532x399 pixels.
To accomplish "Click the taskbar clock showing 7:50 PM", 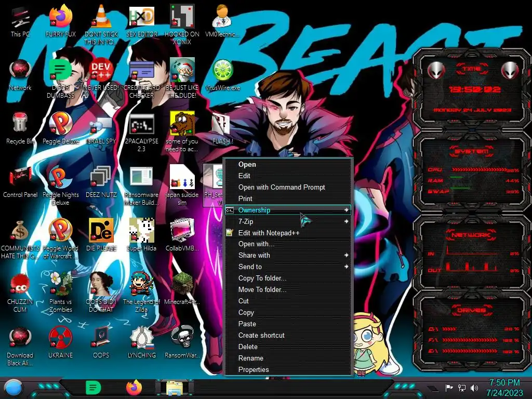I will tap(504, 388).
